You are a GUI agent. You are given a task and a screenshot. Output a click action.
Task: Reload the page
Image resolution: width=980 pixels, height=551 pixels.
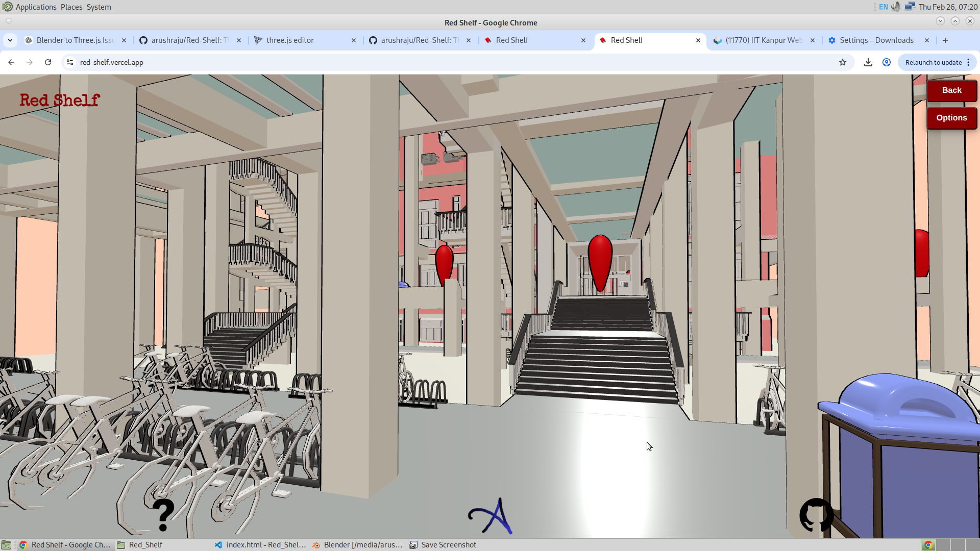(x=48, y=62)
